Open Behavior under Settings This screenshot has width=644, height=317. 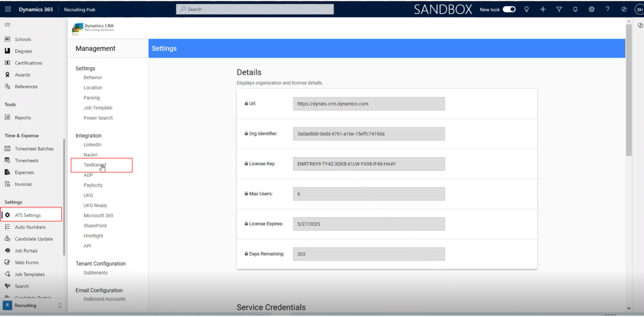coord(93,77)
